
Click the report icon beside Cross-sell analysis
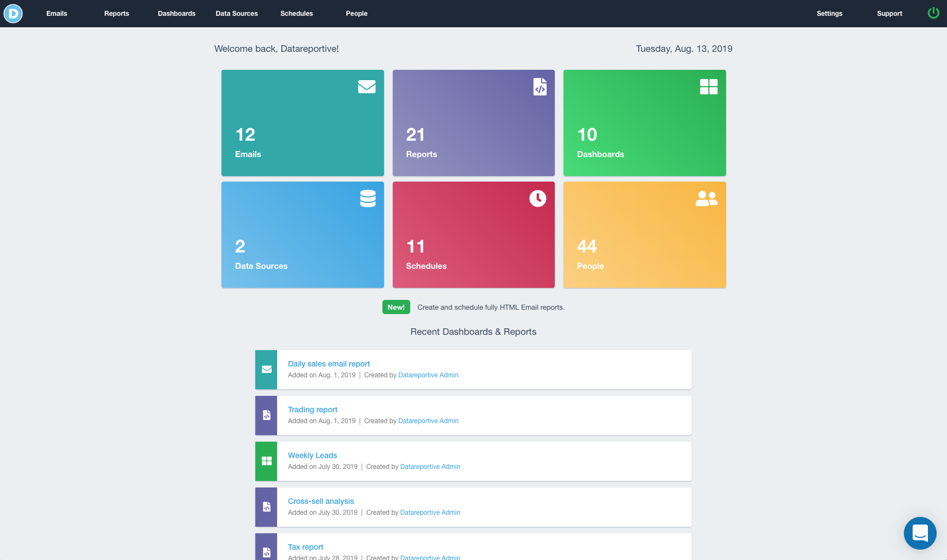(x=266, y=507)
